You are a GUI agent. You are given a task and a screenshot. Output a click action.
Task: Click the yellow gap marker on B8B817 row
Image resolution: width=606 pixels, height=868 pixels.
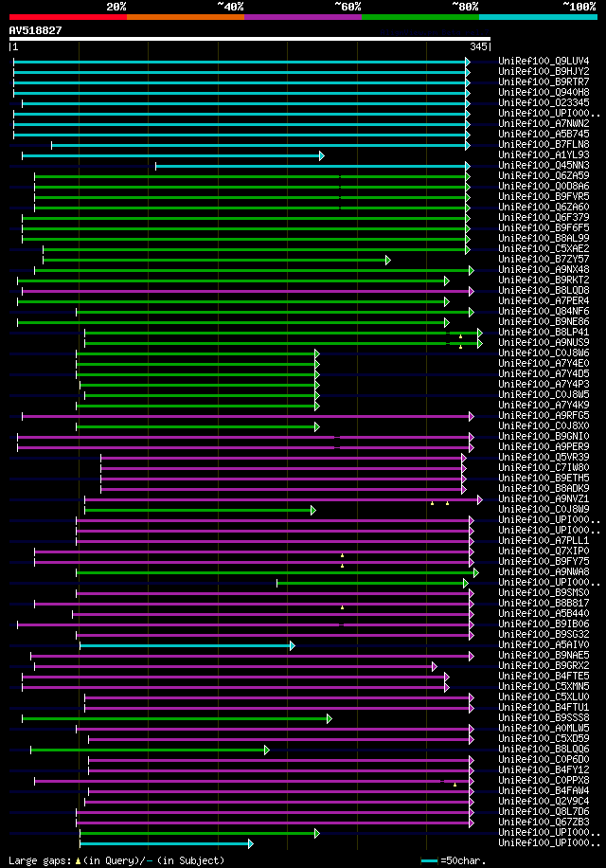coord(342,607)
